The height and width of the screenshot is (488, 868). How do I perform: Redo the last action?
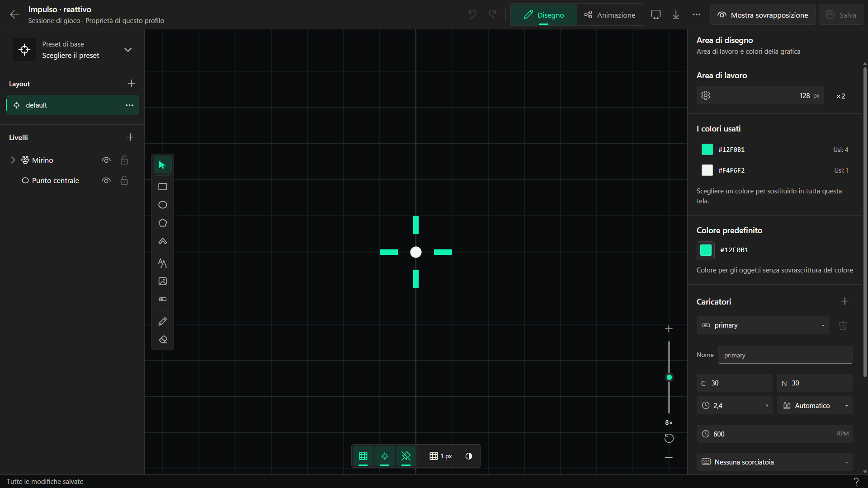click(493, 14)
